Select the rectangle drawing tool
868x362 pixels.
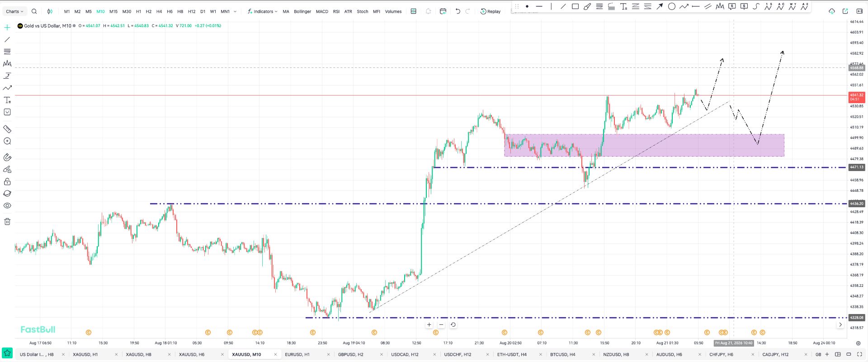point(575,6)
